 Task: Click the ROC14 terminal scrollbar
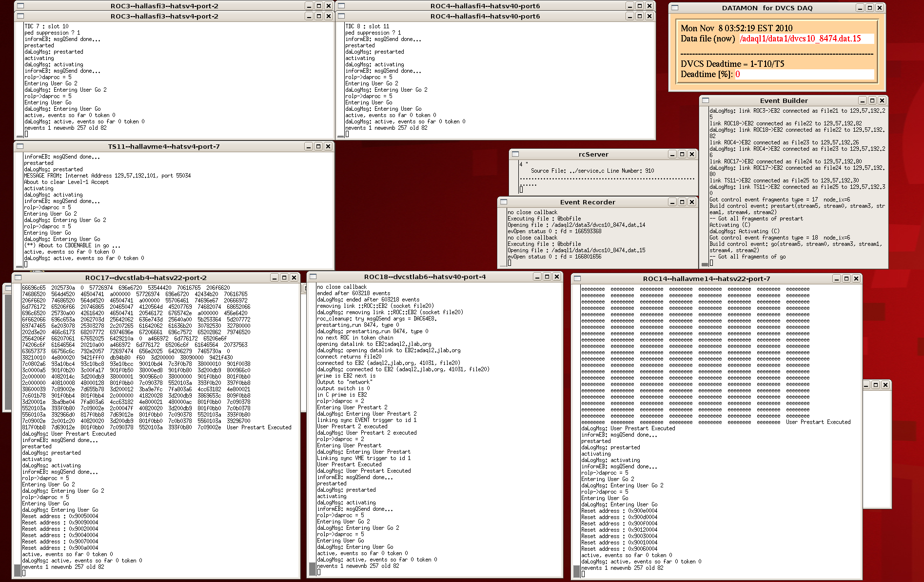(577, 432)
